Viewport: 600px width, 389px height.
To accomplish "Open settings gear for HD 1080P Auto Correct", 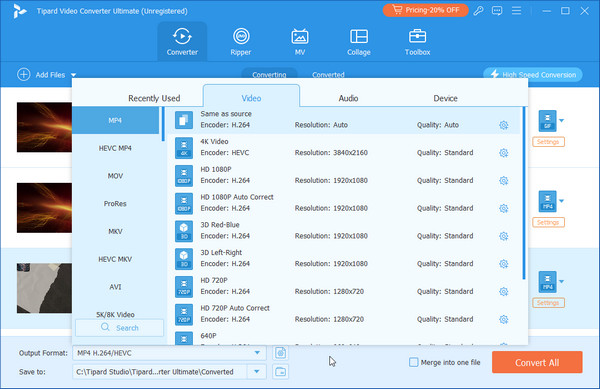I will point(504,208).
